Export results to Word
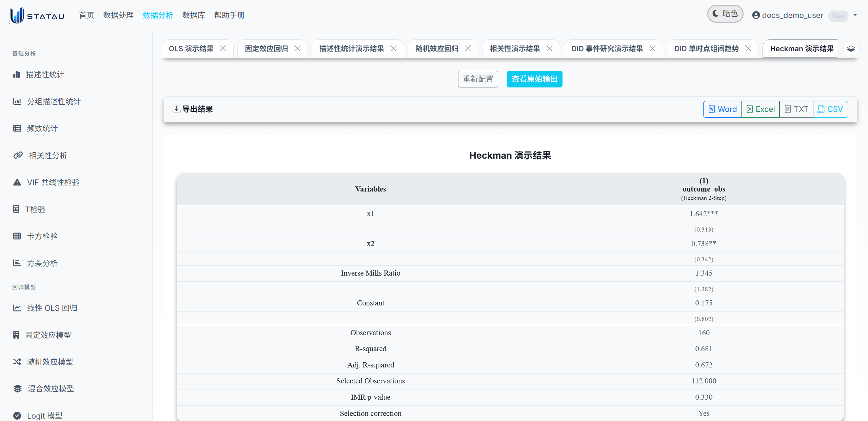The image size is (868, 421). click(x=723, y=109)
